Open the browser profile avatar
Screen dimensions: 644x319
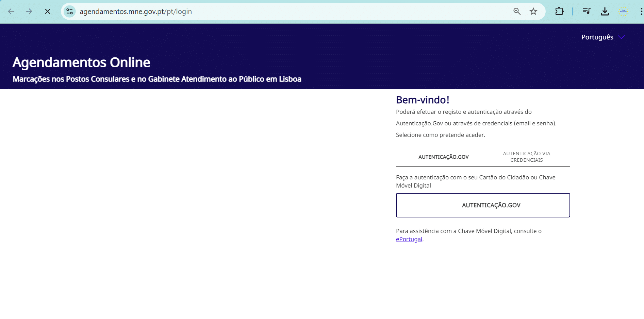click(623, 12)
